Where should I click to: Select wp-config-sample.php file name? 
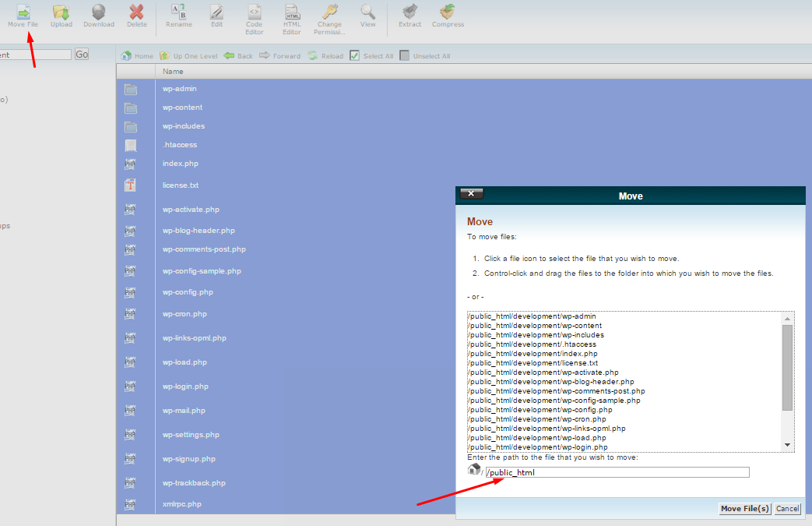click(202, 271)
